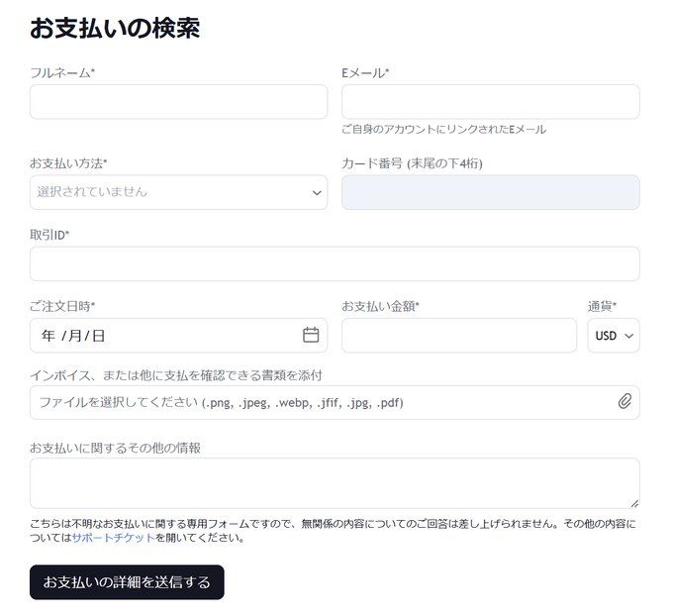The width and height of the screenshot is (673, 616).
Task: Open the calendar picker icon
Action: click(311, 335)
